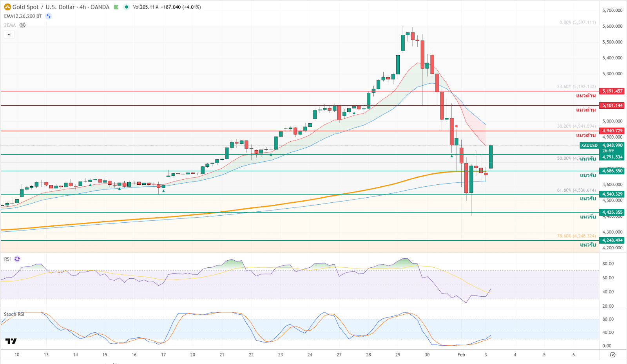This screenshot has width=627, height=364.
Task: Click the purple refresh icon beside RSI
Action: 17,259
